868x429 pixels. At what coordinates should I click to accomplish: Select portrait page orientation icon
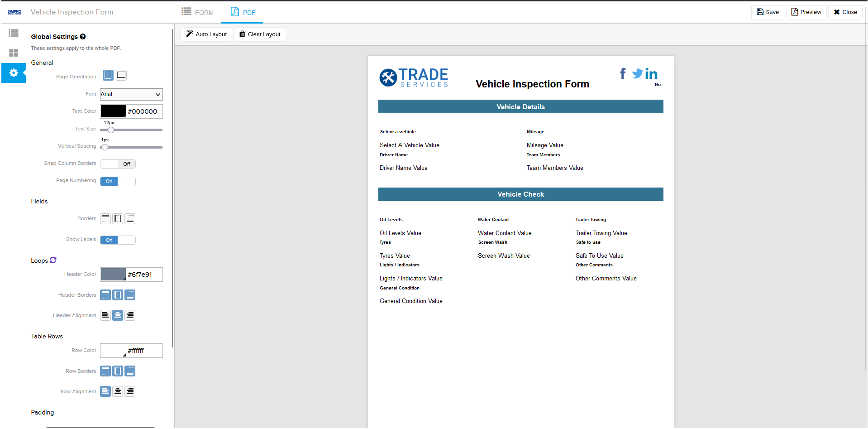click(108, 75)
